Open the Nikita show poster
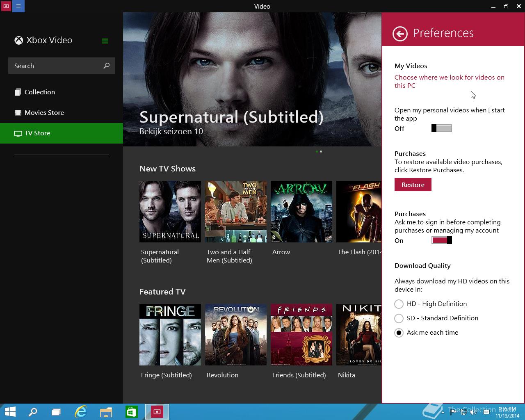The width and height of the screenshot is (525, 420). pos(359,335)
